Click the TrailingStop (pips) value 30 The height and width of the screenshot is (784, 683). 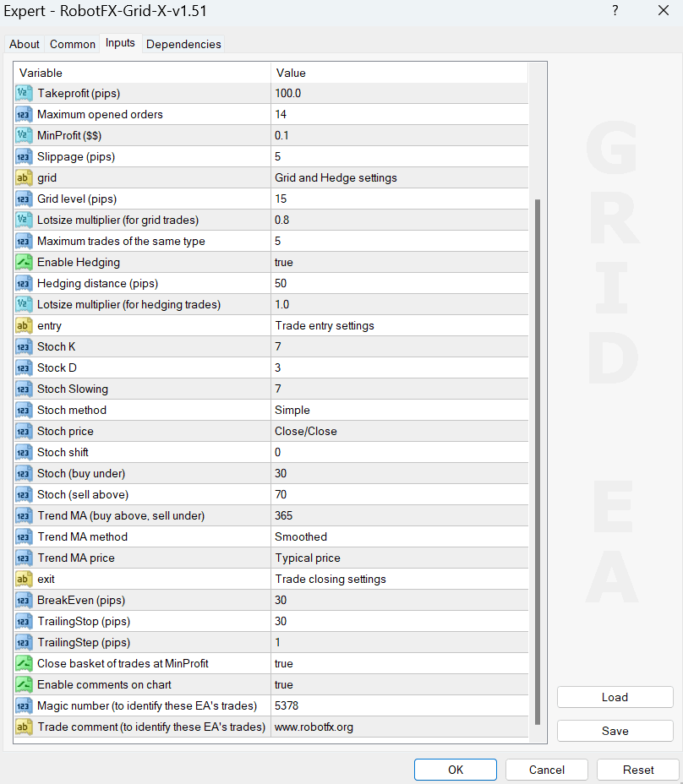(399, 622)
